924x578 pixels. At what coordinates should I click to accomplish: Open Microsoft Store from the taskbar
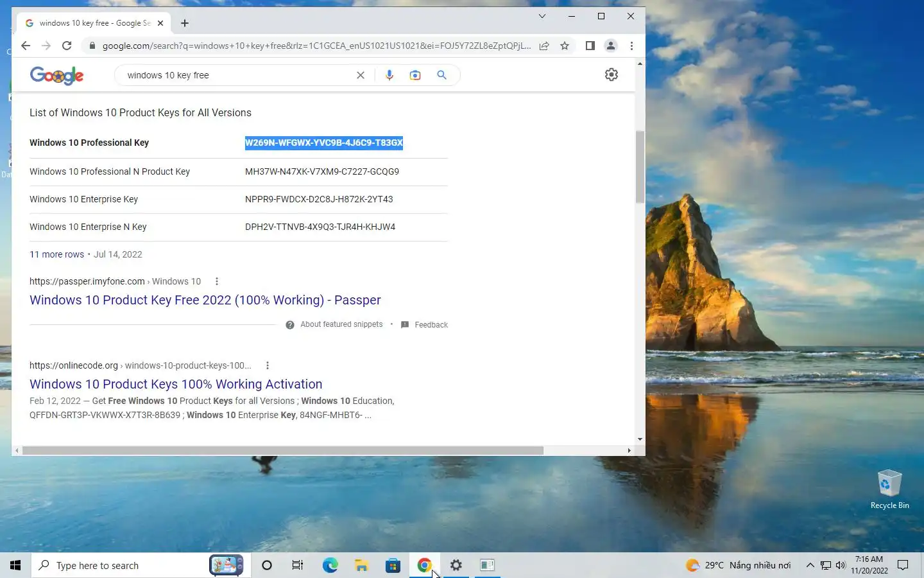click(393, 565)
